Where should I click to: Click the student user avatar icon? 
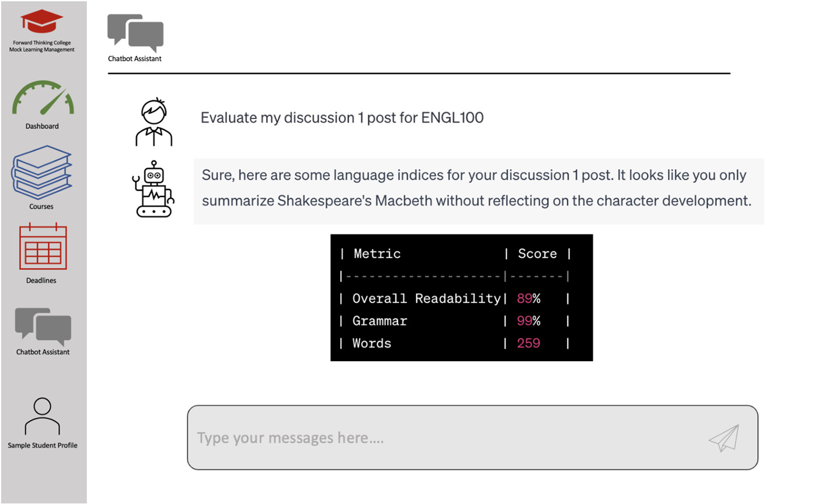pyautogui.click(x=154, y=123)
